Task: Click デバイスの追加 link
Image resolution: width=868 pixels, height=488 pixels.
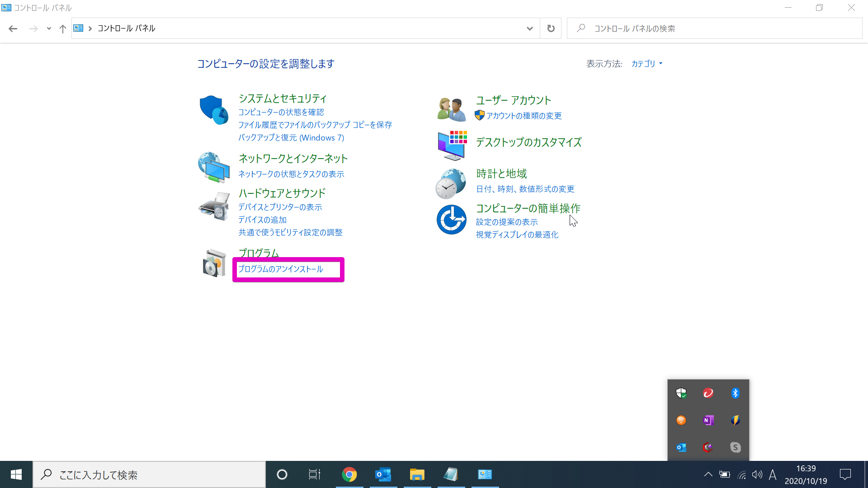Action: click(x=262, y=220)
